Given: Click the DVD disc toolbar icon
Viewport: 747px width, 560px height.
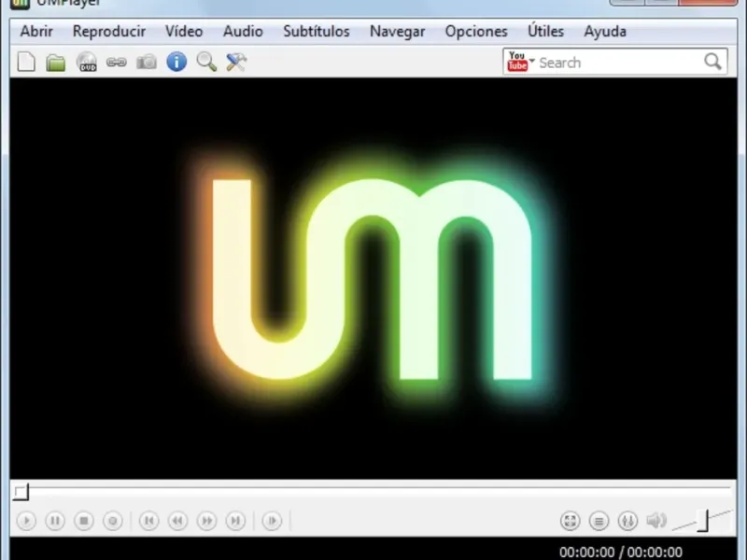Looking at the screenshot, I should 87,62.
